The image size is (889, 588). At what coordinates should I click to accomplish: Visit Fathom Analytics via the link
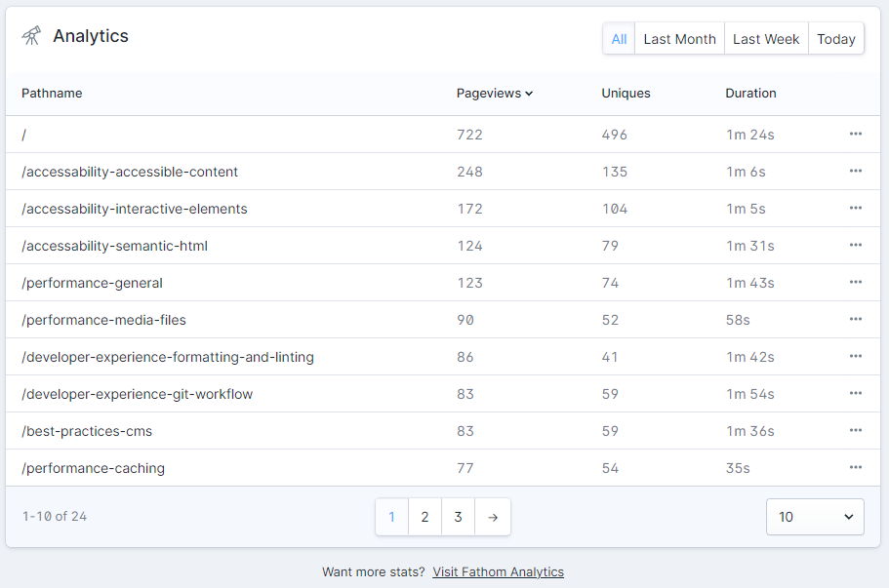[498, 571]
